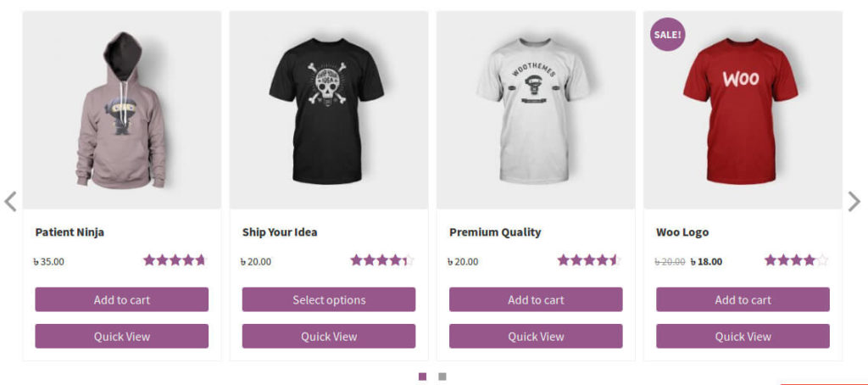Open Quick View for Patient Ninja
This screenshot has height=385, width=868.
coord(122,337)
